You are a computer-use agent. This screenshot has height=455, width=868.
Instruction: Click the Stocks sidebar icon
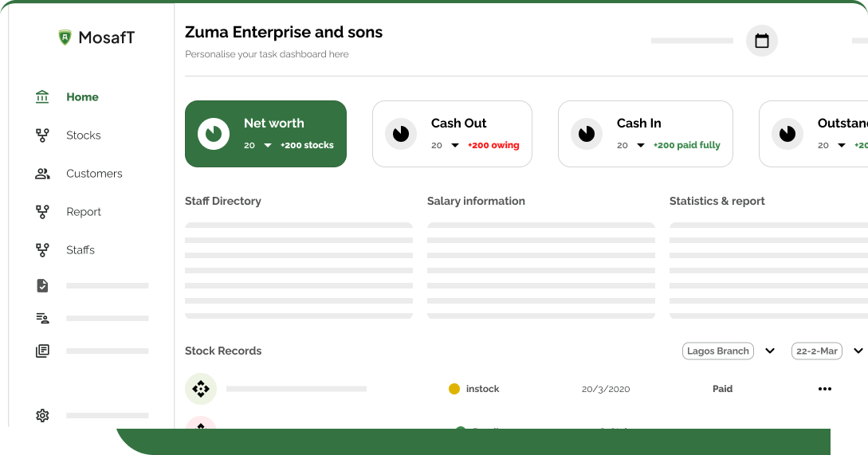42,135
